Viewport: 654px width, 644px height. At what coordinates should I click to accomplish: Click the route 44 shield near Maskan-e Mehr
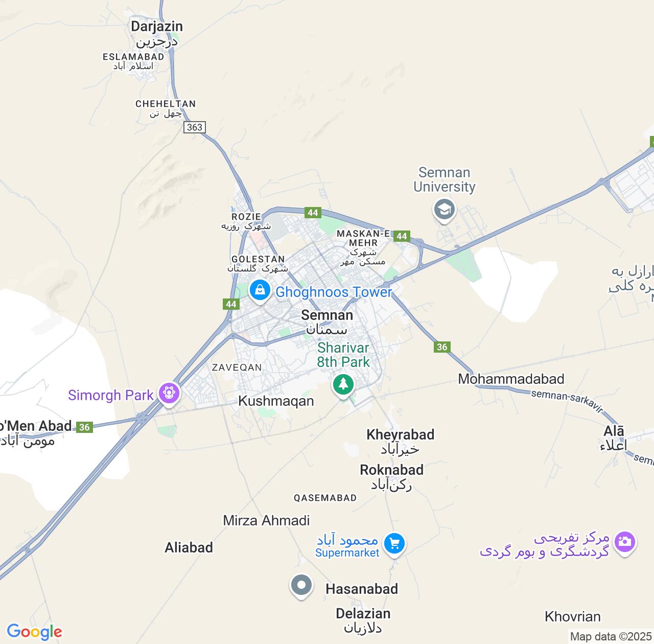tap(402, 236)
